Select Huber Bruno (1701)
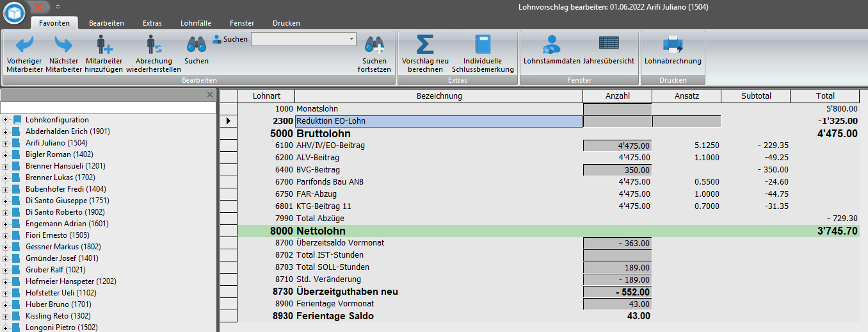 point(58,304)
